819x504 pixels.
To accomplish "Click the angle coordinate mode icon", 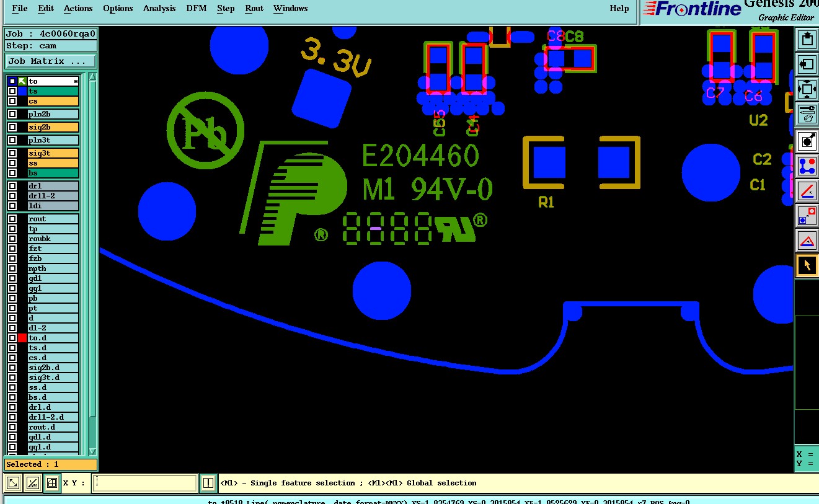I will [33, 482].
